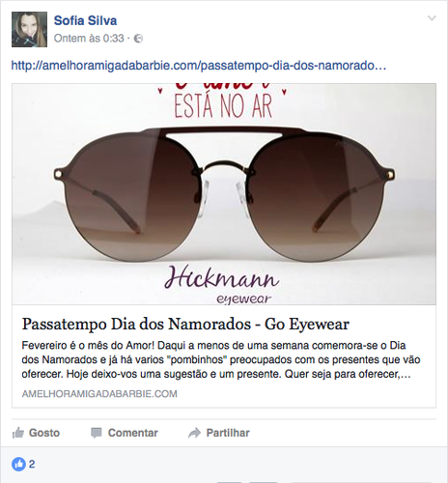Share the post via Partilhar label
The image size is (448, 483).
pos(228,433)
